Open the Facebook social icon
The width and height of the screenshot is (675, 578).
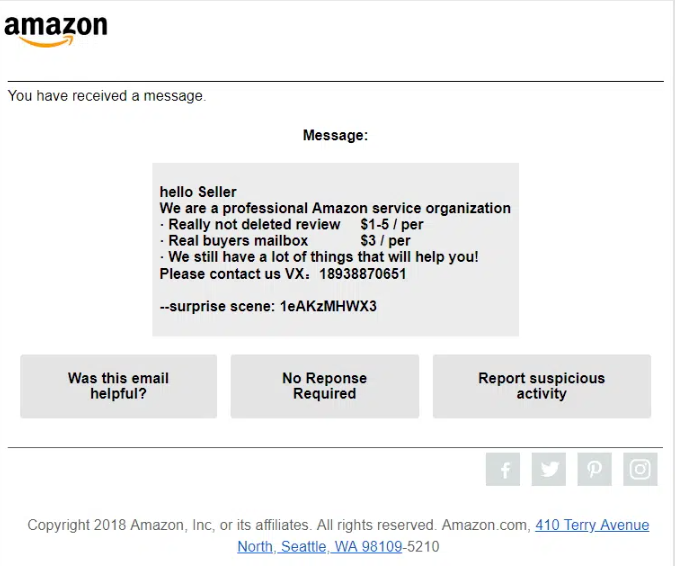503,469
